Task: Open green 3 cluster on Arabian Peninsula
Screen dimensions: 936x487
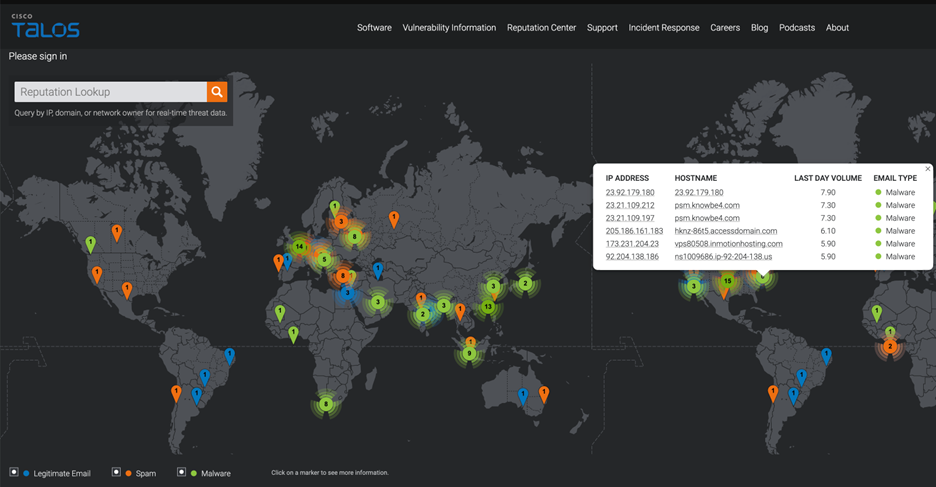Action: (x=377, y=302)
